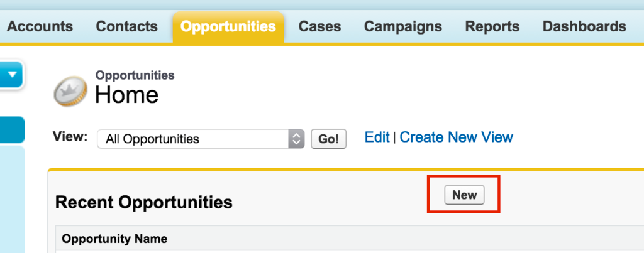
Task: Switch to the Accounts tab
Action: [40, 26]
